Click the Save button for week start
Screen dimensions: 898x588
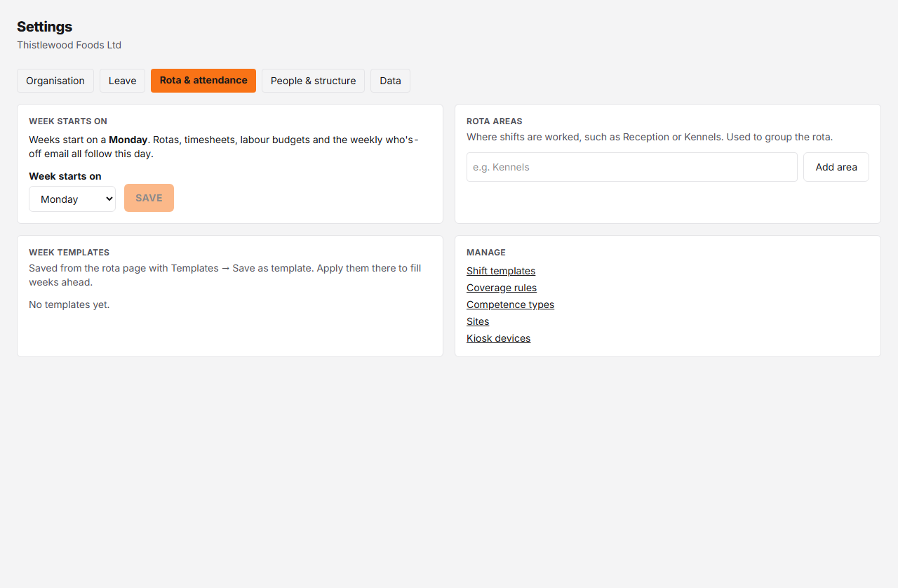[149, 198]
